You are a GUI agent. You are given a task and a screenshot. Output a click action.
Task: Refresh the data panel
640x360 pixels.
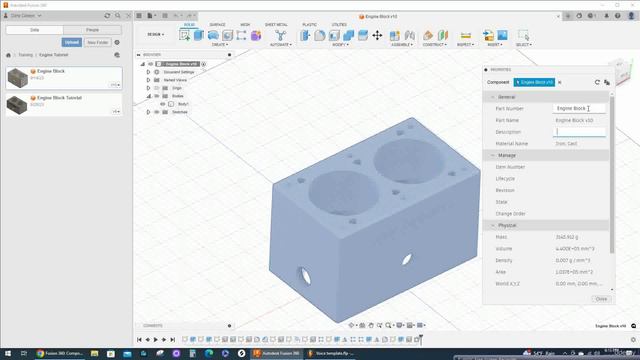(x=107, y=16)
